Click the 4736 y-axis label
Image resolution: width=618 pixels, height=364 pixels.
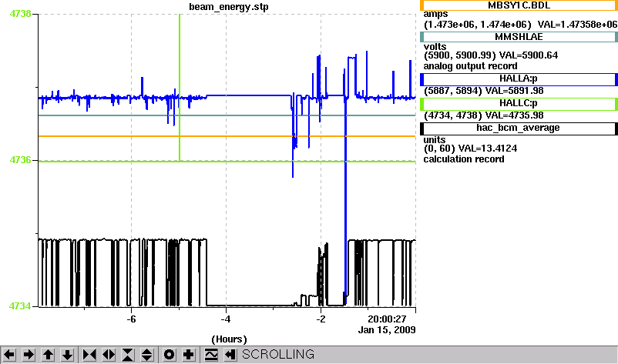click(x=20, y=160)
